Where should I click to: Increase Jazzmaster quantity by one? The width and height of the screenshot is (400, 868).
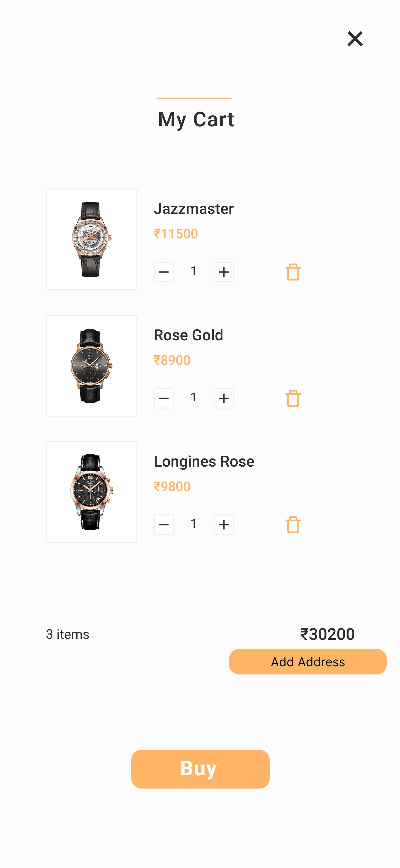click(x=224, y=272)
